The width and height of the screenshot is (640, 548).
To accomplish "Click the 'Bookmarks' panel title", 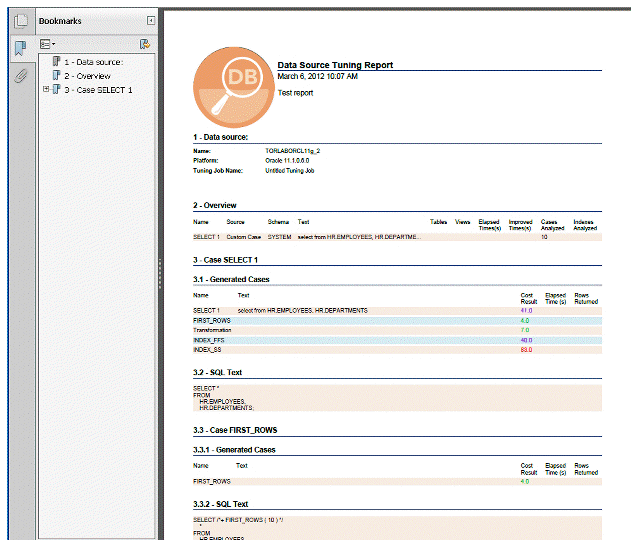I will tap(60, 21).
